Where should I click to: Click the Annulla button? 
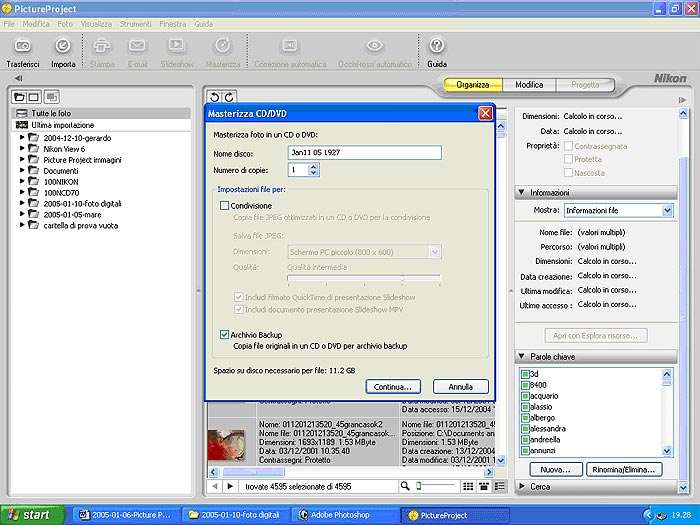461,387
